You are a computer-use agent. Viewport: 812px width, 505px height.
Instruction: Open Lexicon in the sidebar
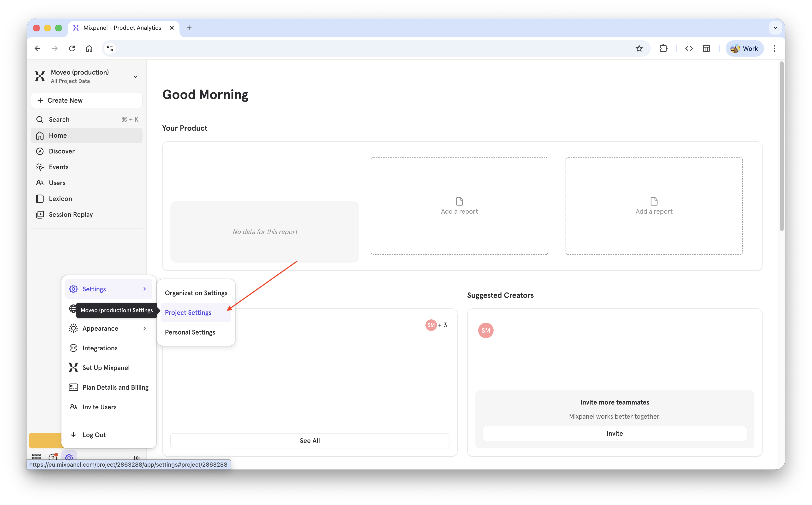[60, 198]
